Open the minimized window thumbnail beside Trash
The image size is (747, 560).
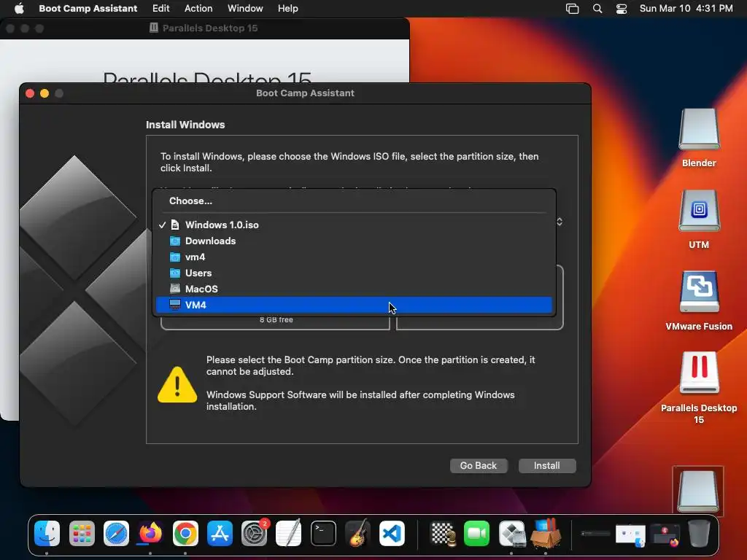point(665,534)
